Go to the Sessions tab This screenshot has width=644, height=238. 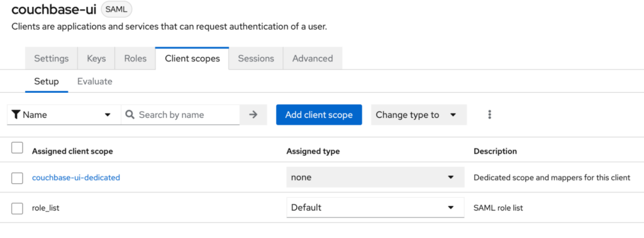point(256,58)
